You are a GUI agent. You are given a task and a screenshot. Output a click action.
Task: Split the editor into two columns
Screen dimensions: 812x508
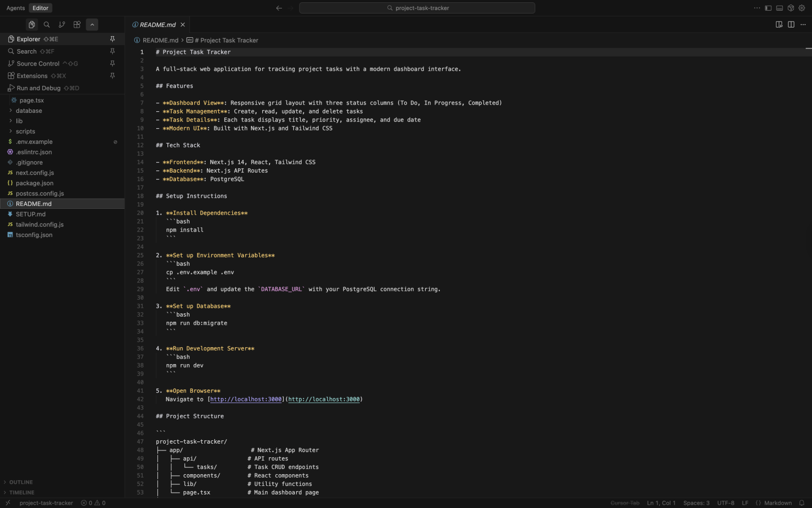(791, 24)
